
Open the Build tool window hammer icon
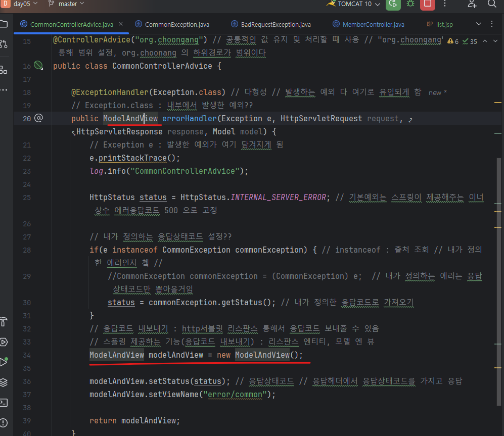click(x=4, y=322)
